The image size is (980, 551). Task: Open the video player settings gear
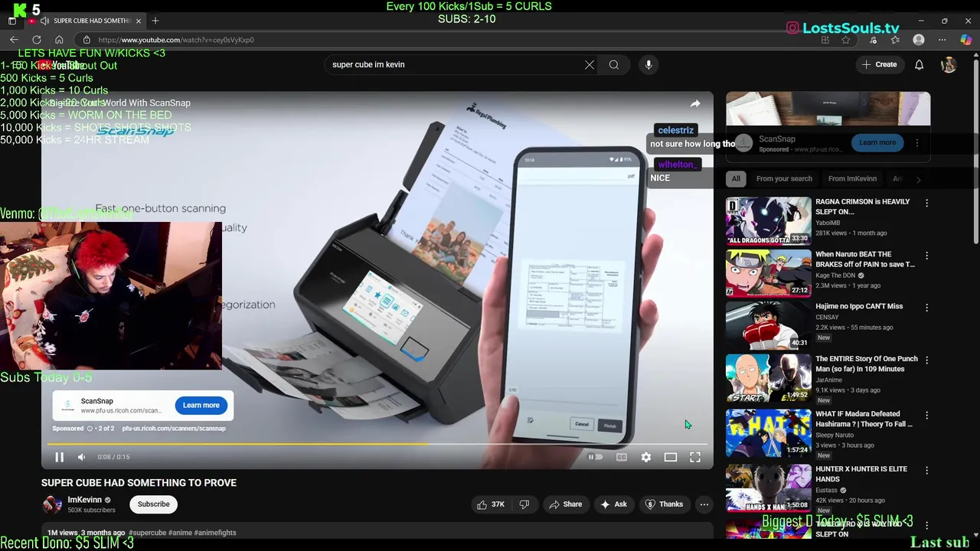click(x=646, y=457)
